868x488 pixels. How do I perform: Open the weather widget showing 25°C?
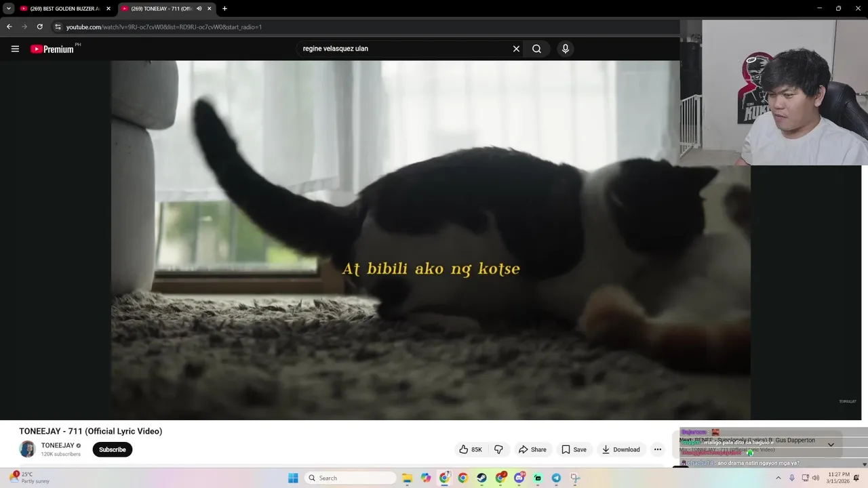(x=30, y=478)
